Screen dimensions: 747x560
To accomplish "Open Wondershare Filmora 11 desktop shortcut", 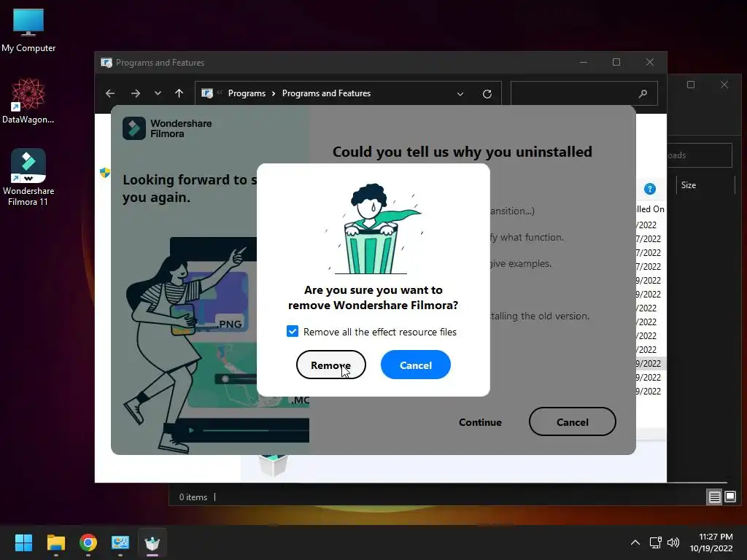I will click(x=28, y=177).
